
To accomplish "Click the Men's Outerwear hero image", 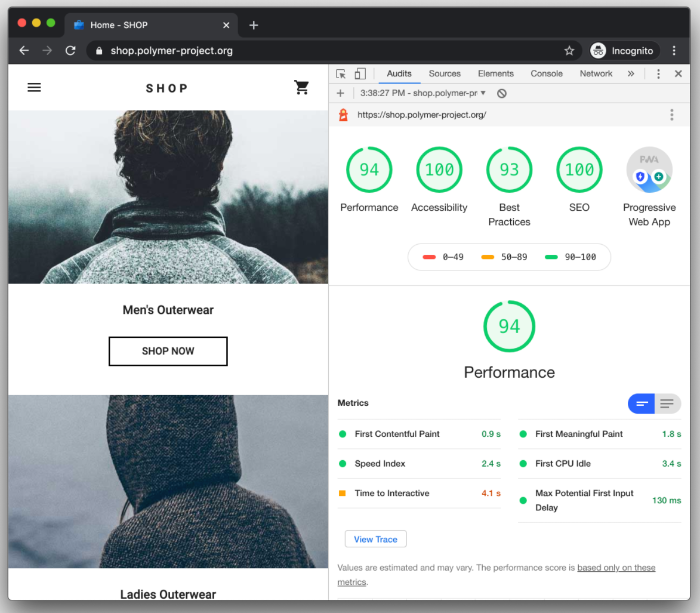I will (x=168, y=197).
